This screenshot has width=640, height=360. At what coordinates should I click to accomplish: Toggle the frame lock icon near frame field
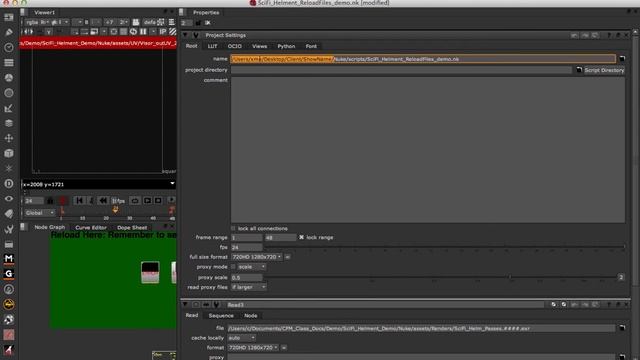coord(50,200)
